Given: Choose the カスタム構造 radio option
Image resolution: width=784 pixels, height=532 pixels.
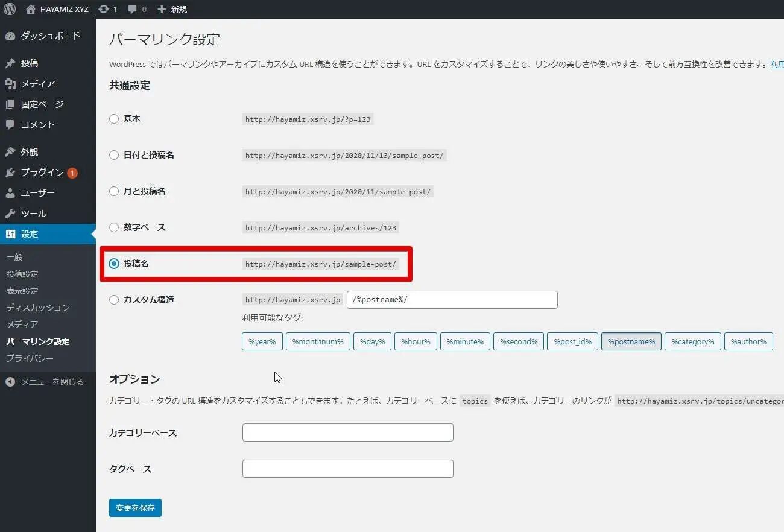Looking at the screenshot, I should [114, 300].
